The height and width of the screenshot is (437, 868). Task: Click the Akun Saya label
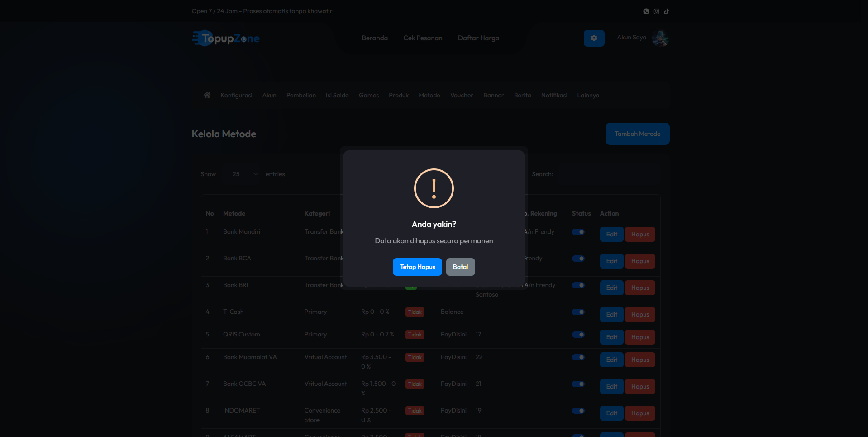pos(632,38)
